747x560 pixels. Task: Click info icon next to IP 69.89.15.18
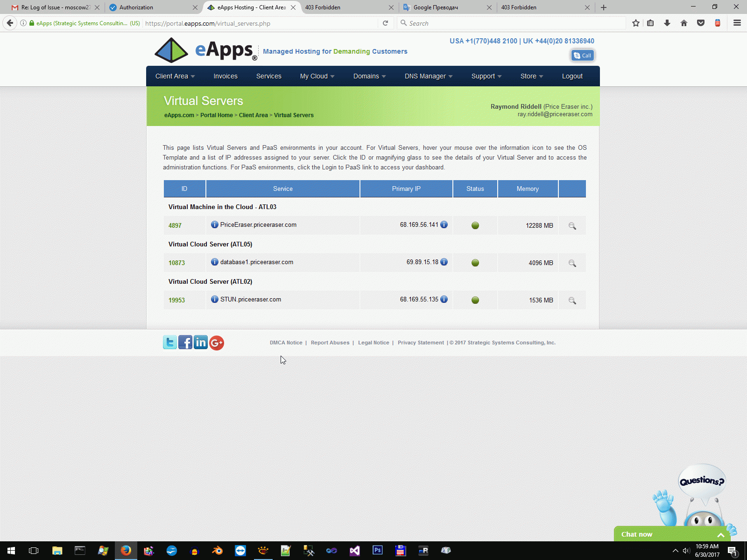coord(444,262)
